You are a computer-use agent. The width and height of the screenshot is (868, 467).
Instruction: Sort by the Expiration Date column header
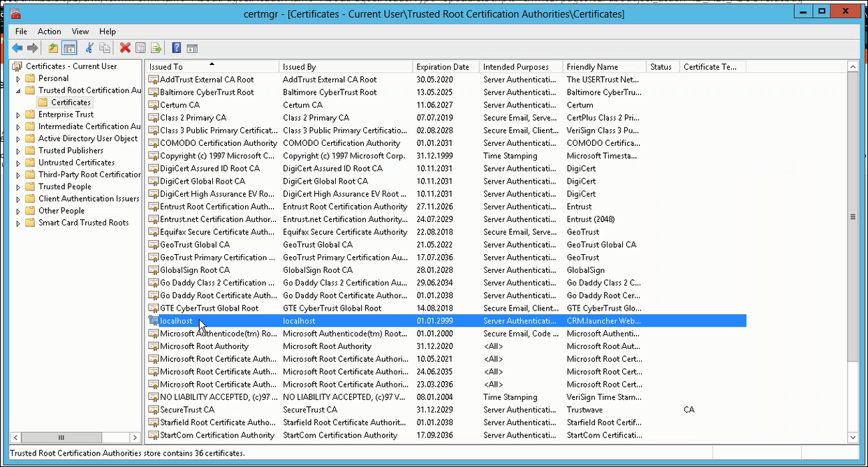(x=446, y=67)
